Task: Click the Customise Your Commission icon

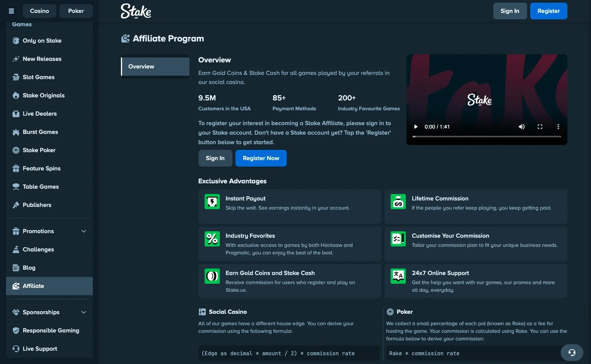Action: 398,239
